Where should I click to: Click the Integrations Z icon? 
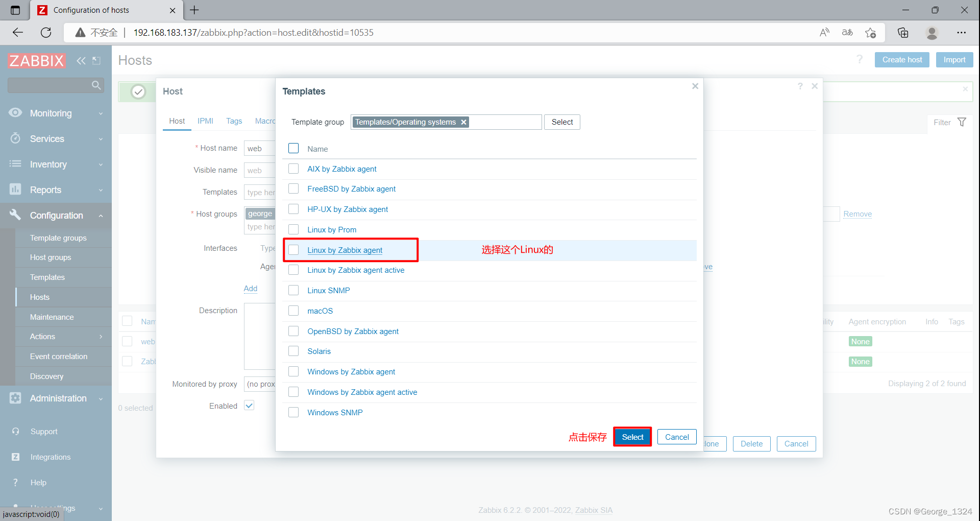click(16, 457)
